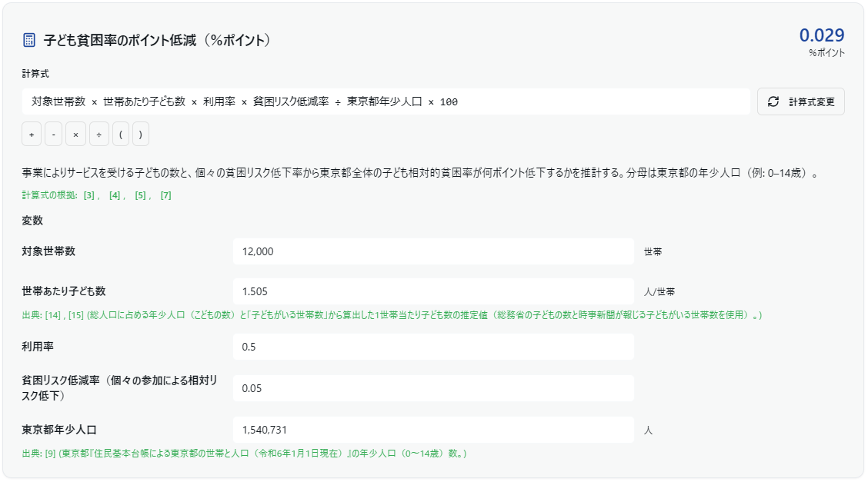Insert an opening parenthesis
868x482 pixels.
(121, 135)
